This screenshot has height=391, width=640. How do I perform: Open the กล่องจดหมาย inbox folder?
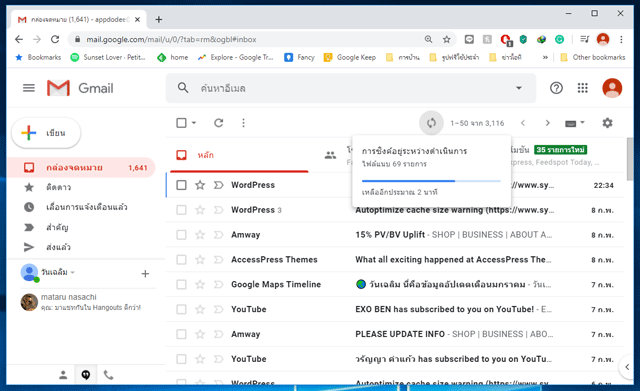pos(82,168)
